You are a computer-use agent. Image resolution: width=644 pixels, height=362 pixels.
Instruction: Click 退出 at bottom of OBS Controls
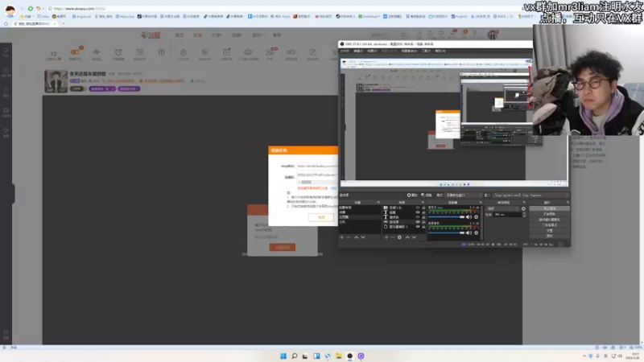pos(550,236)
